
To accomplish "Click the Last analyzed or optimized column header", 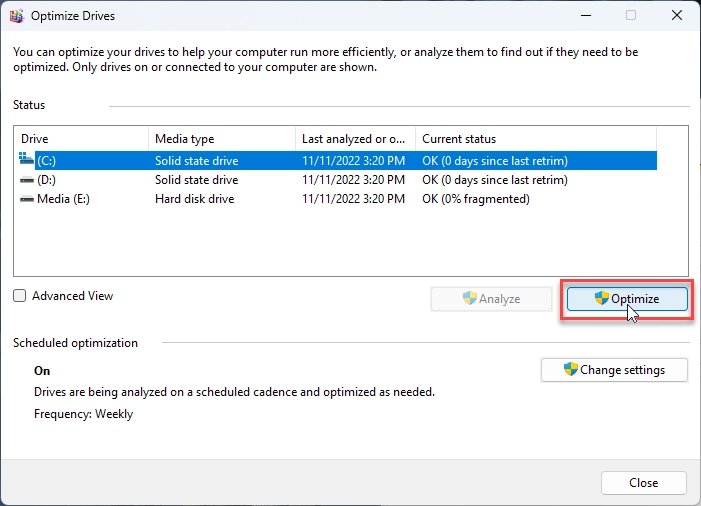I will pos(355,139).
